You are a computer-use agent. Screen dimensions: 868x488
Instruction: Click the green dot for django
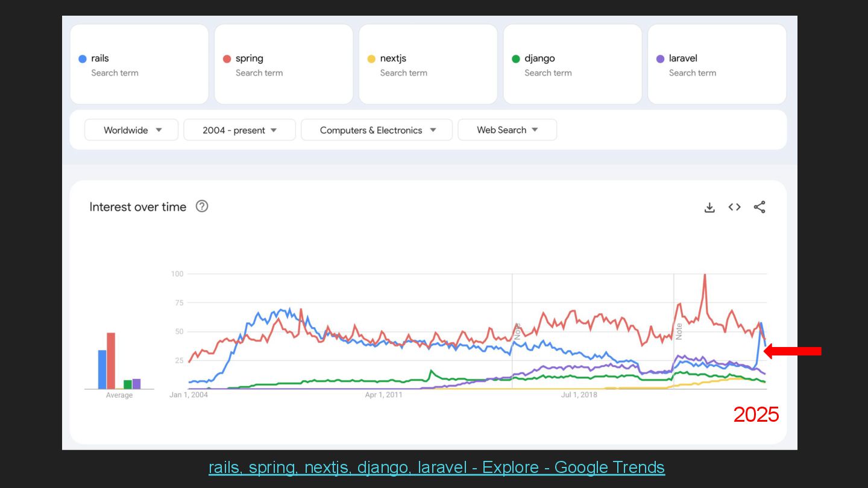516,59
